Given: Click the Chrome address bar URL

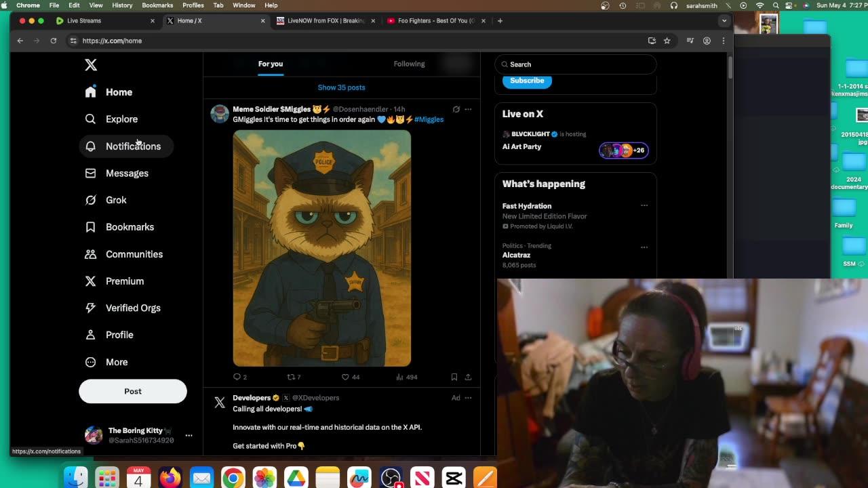Looking at the screenshot, I should (112, 41).
